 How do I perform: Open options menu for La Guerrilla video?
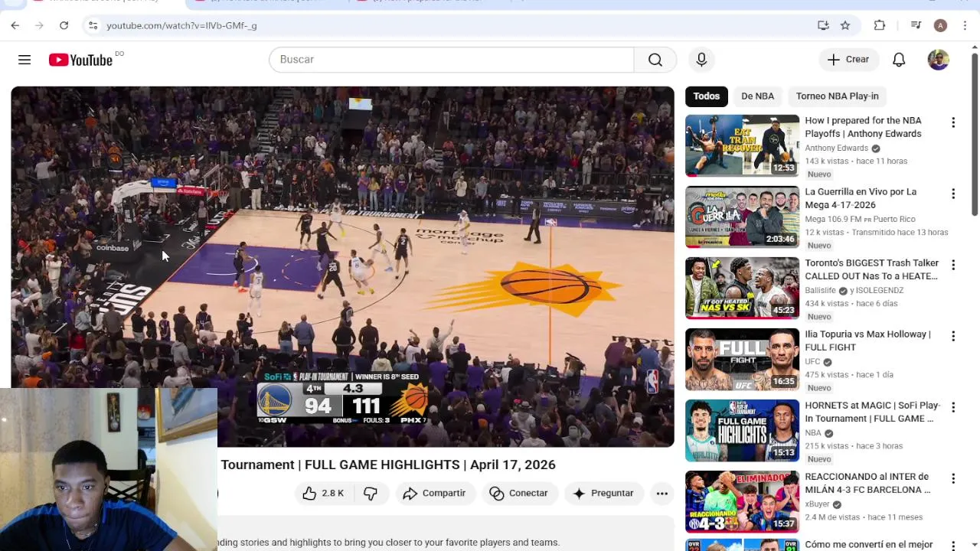pos(953,194)
